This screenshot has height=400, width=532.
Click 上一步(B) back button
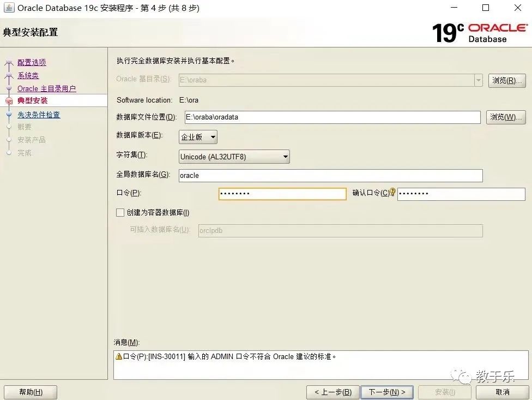tap(333, 392)
